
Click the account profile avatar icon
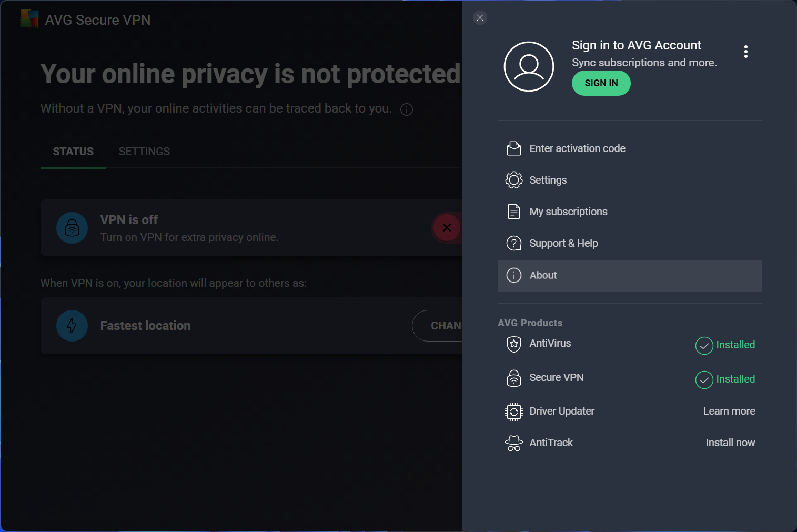click(529, 67)
